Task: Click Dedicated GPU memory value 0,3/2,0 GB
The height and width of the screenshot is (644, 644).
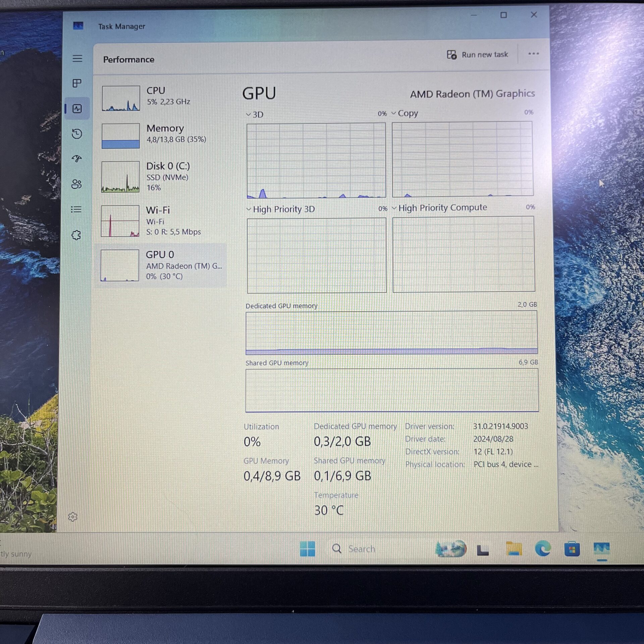Action: 342,441
